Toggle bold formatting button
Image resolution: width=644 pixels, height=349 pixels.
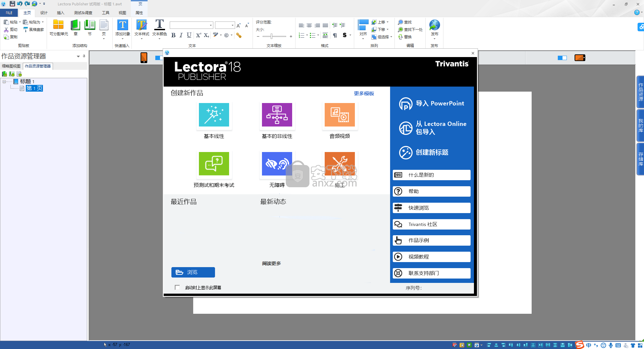(173, 35)
